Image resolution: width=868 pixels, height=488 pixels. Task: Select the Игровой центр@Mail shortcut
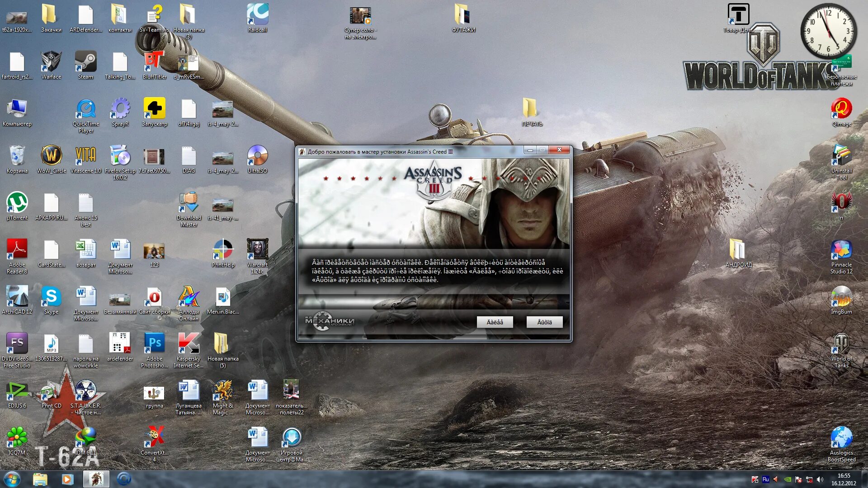tap(292, 445)
